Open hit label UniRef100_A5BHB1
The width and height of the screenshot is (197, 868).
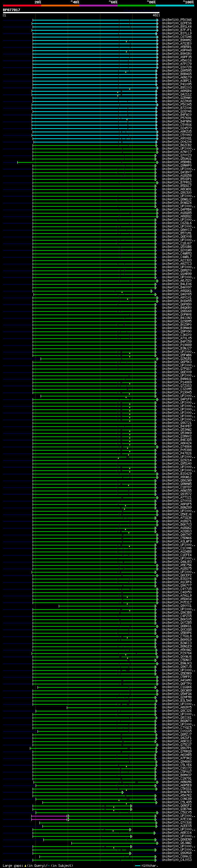(177, 162)
